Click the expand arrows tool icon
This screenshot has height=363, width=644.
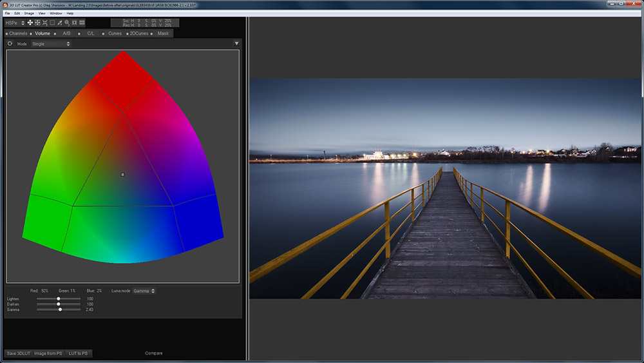coord(37,23)
